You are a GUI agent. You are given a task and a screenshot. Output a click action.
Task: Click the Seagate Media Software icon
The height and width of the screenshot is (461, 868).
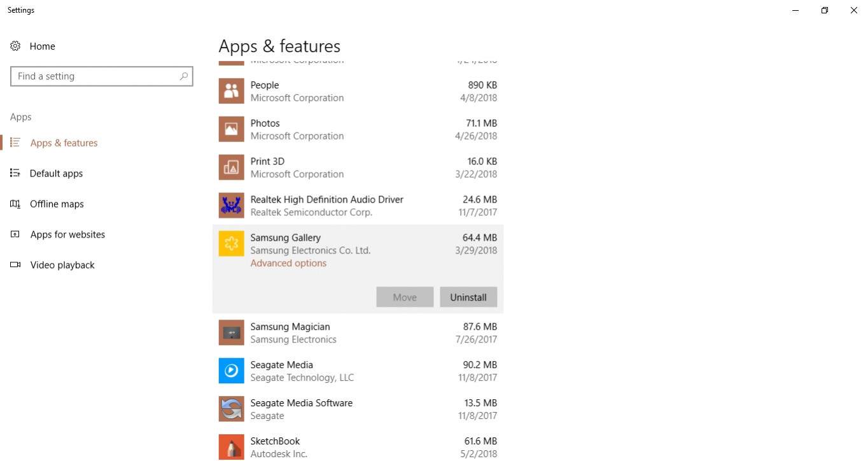click(231, 409)
